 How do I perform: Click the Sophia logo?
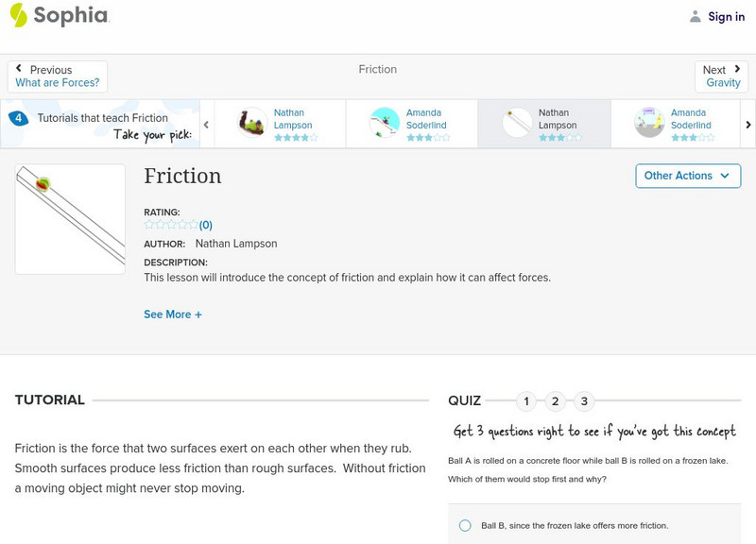[59, 16]
